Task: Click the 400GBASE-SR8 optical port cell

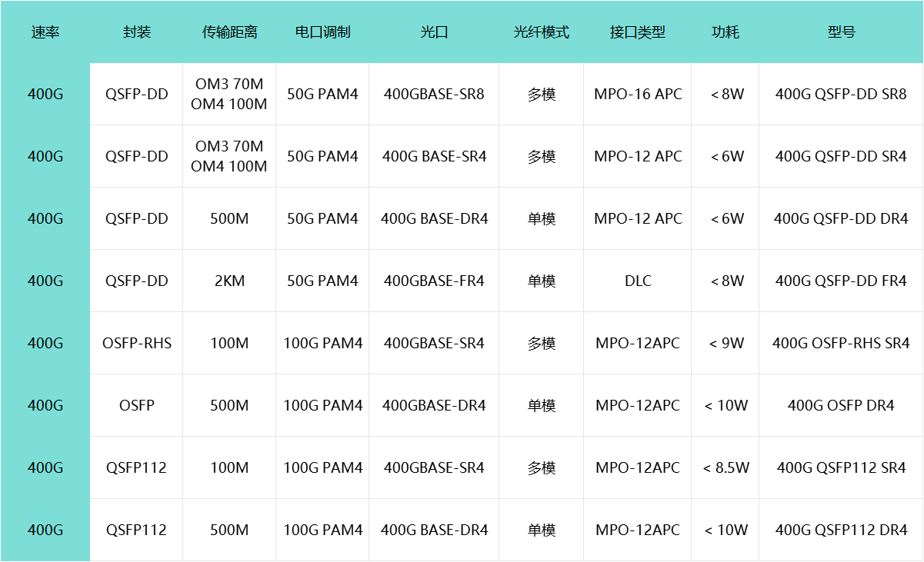Action: point(434,95)
